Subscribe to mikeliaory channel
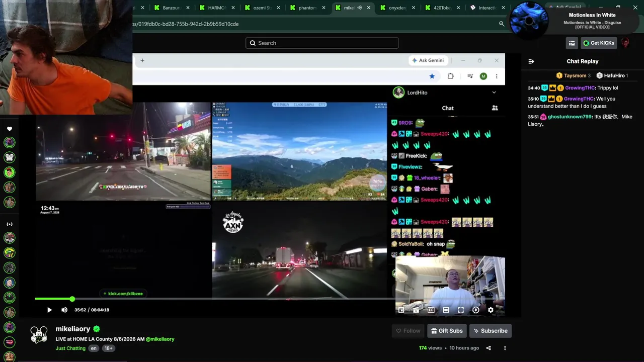Viewport: 644px width, 362px height. click(x=491, y=331)
